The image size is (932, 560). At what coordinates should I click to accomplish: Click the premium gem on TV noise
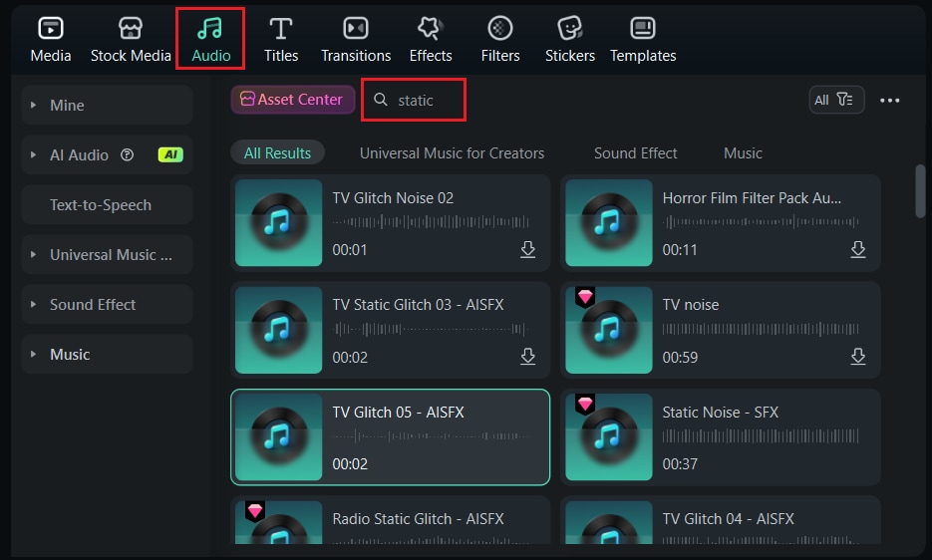[x=585, y=297]
